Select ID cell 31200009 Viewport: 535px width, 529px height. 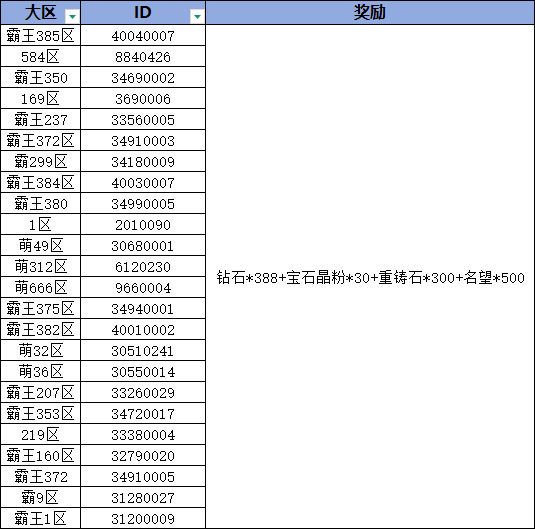point(143,518)
